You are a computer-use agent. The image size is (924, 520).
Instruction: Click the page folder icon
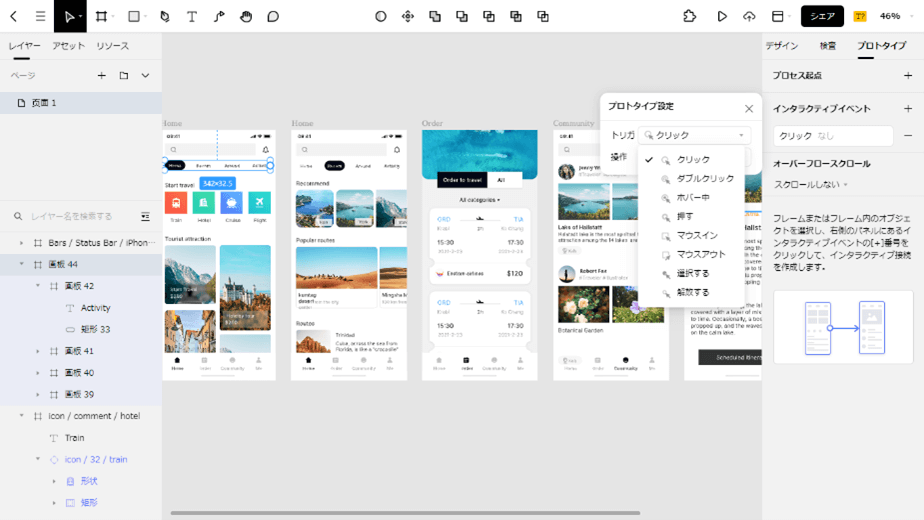(124, 75)
